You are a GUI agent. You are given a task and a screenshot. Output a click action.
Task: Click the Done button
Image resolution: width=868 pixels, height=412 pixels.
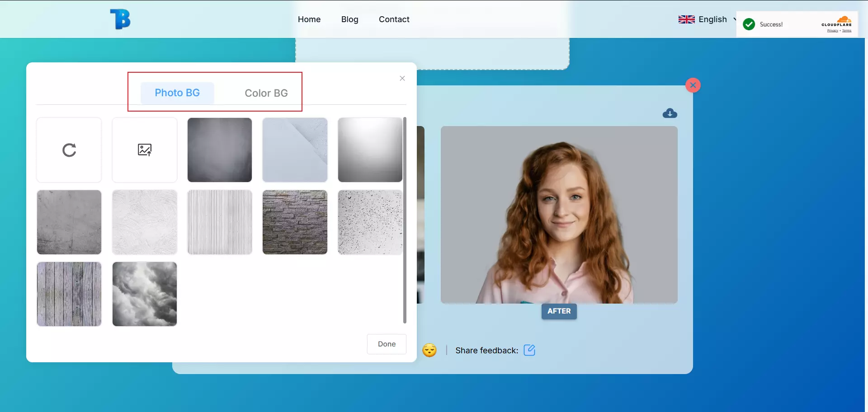pos(387,344)
